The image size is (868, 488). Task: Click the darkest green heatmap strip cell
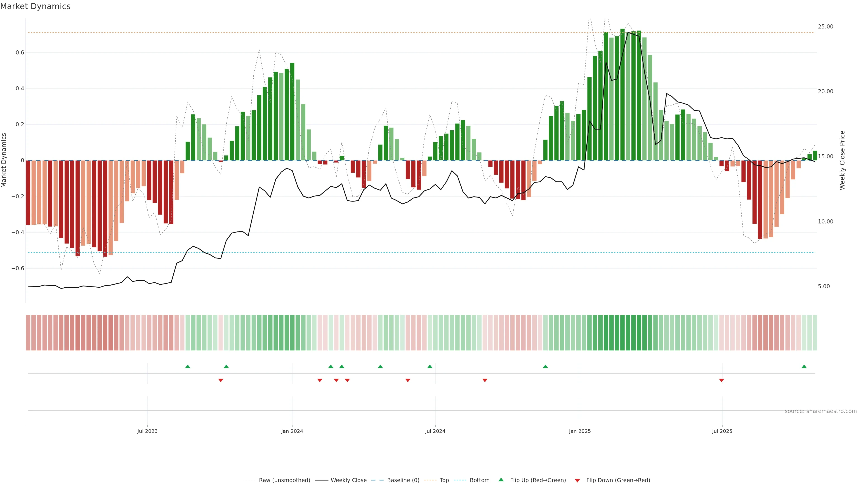[x=622, y=333]
